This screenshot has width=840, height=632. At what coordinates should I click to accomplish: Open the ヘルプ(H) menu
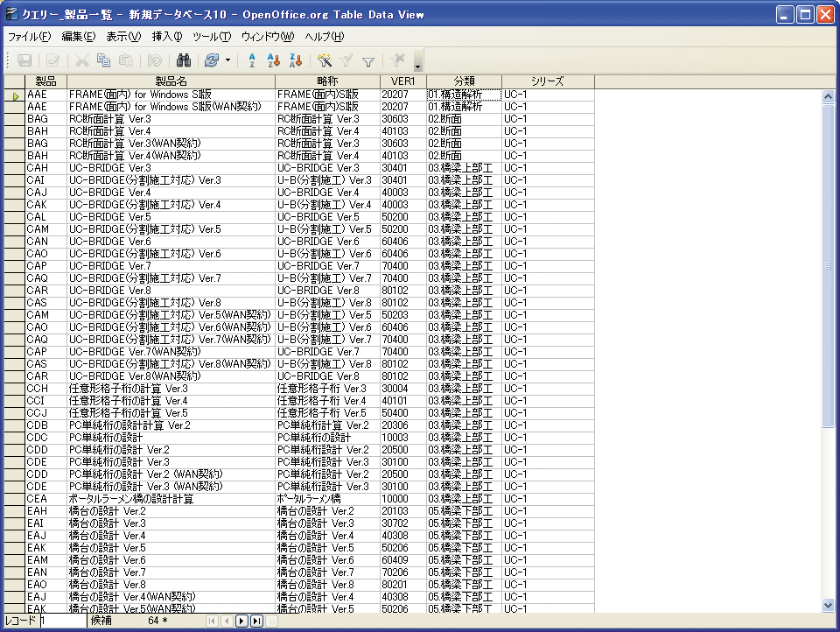[324, 37]
